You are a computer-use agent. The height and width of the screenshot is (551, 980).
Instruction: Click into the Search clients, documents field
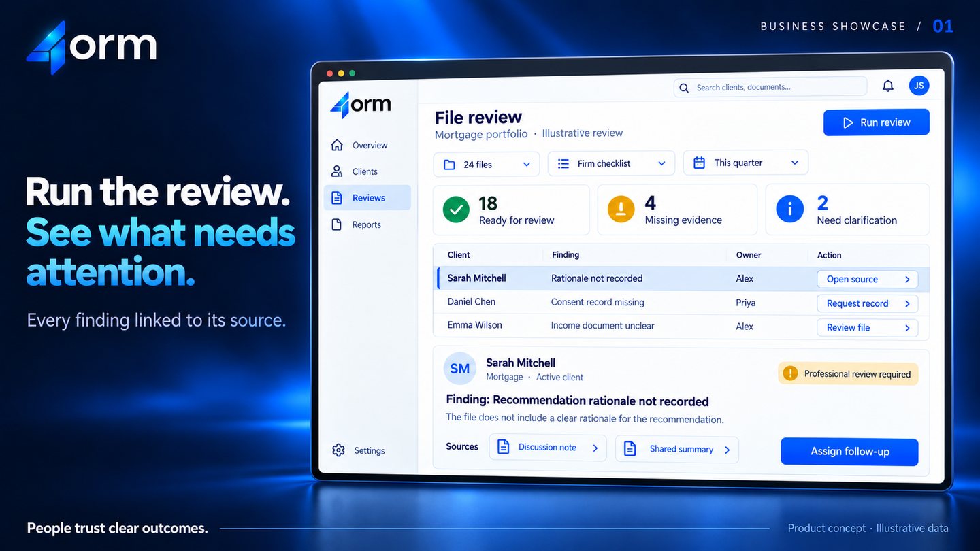point(770,87)
